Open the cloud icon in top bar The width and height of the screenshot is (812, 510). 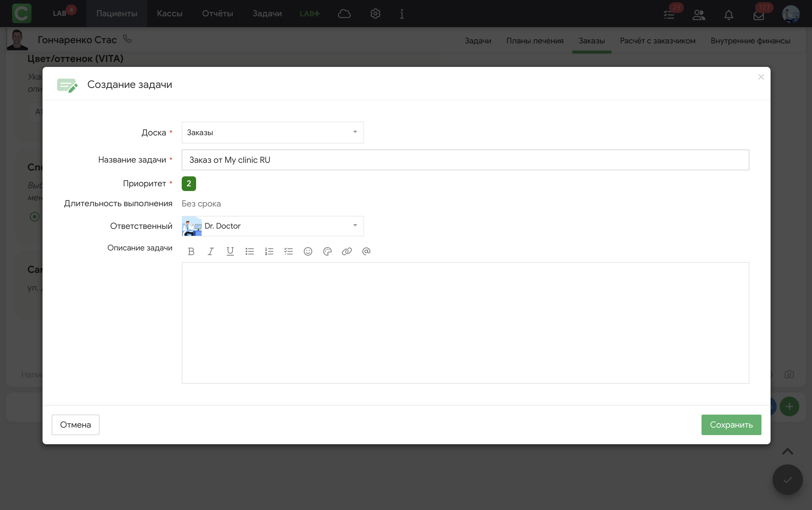(344, 14)
